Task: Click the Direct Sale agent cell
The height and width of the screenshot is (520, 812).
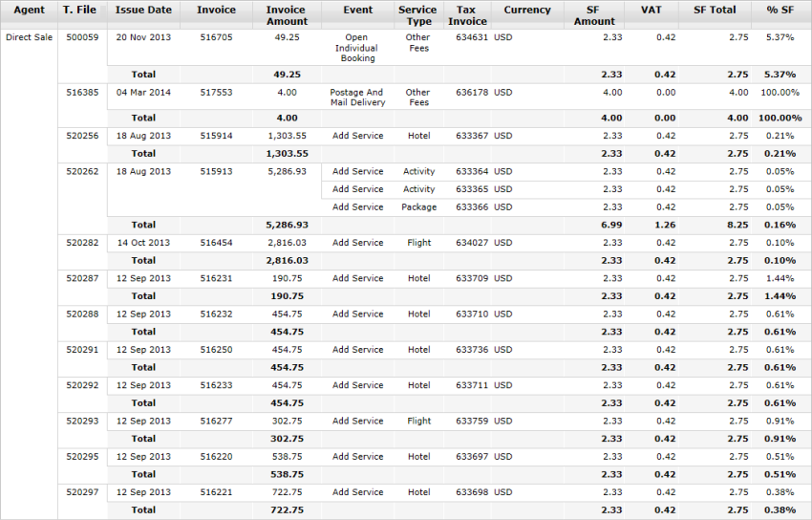Action: click(x=29, y=37)
